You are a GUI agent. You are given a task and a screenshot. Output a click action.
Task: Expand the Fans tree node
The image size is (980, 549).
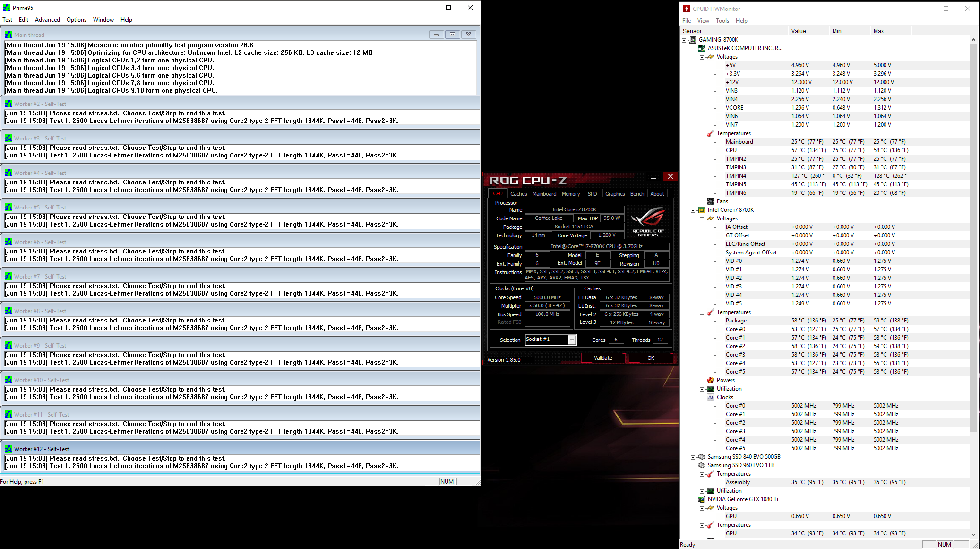[x=702, y=202]
